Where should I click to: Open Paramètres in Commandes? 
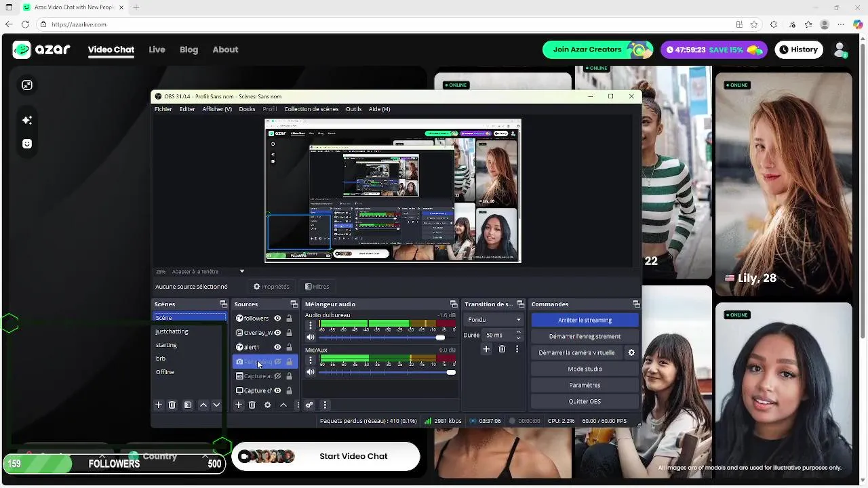(585, 385)
